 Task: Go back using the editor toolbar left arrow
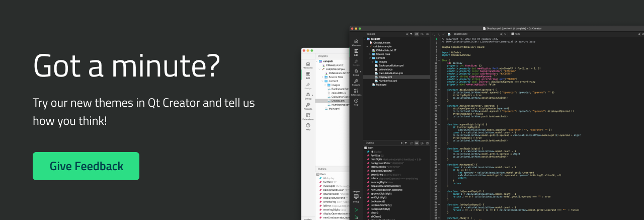[x=433, y=34]
